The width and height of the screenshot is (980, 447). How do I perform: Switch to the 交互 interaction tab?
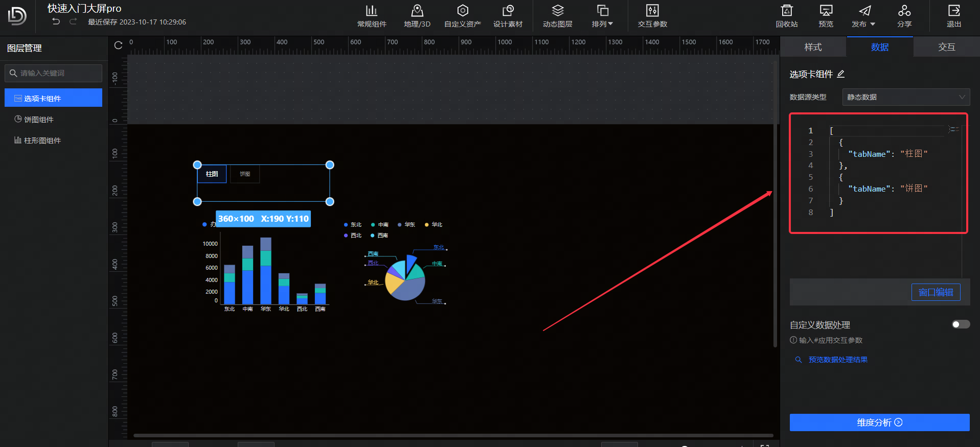pyautogui.click(x=946, y=47)
